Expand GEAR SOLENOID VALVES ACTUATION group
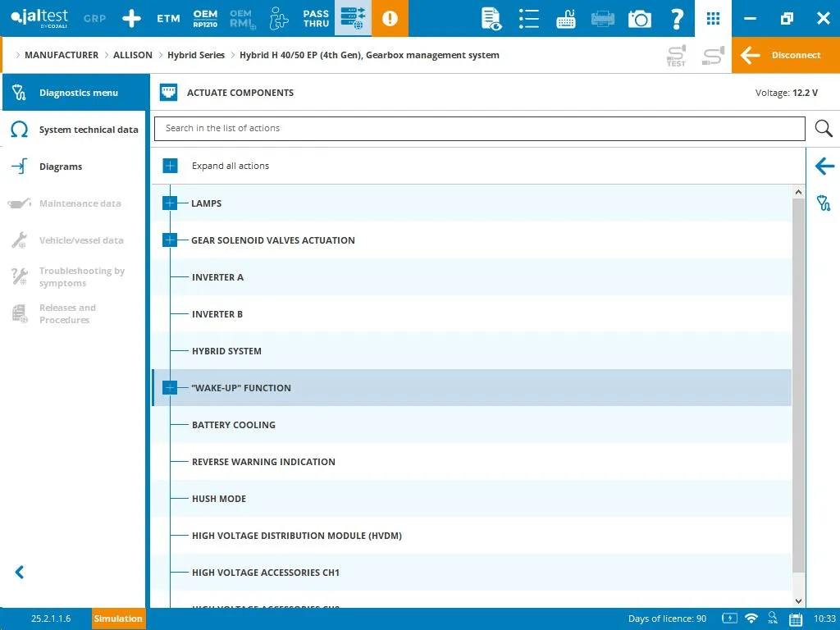The width and height of the screenshot is (840, 630). [170, 240]
